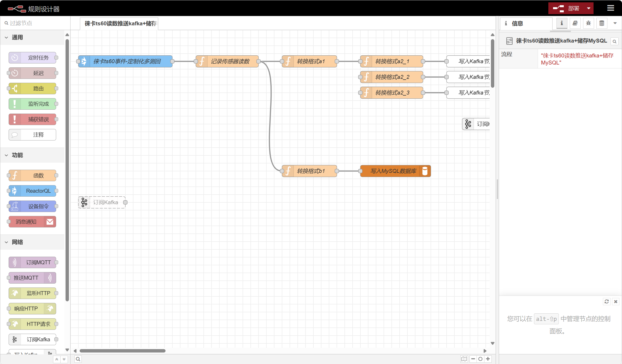Open the hamburger main menu
Image resolution: width=622 pixels, height=364 pixels.
(611, 8)
